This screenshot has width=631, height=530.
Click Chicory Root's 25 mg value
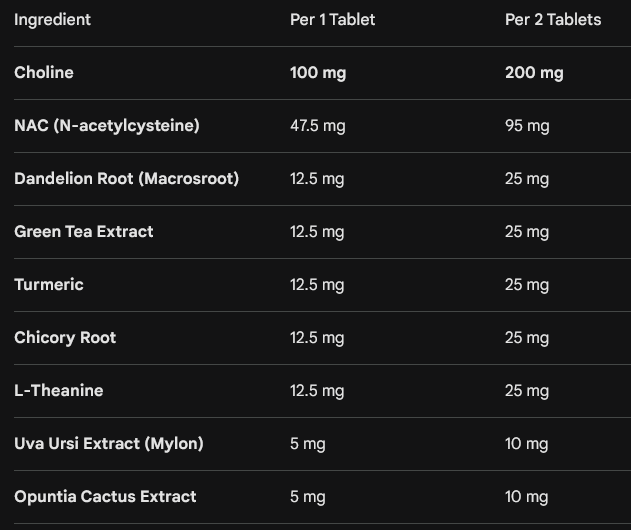527,338
